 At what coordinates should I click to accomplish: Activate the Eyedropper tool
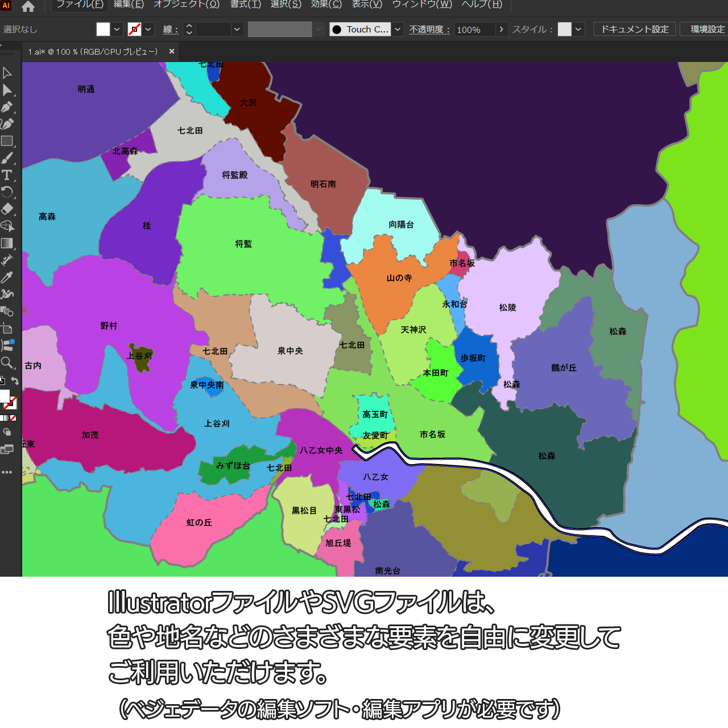7,278
